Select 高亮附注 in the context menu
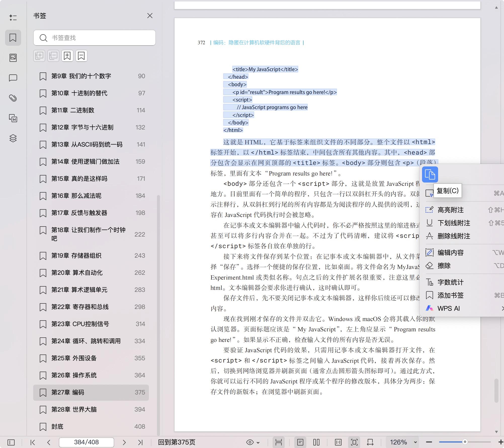The width and height of the screenshot is (504, 448). (451, 210)
